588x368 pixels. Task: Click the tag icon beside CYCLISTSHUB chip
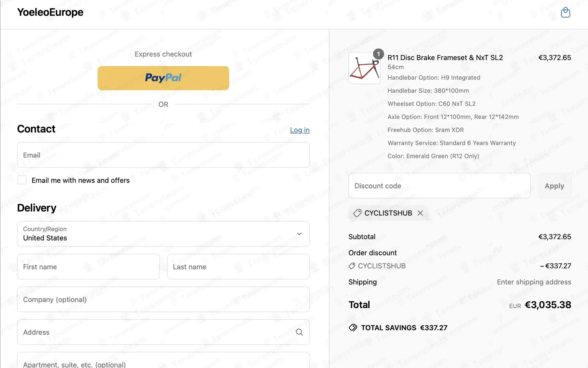click(x=357, y=213)
